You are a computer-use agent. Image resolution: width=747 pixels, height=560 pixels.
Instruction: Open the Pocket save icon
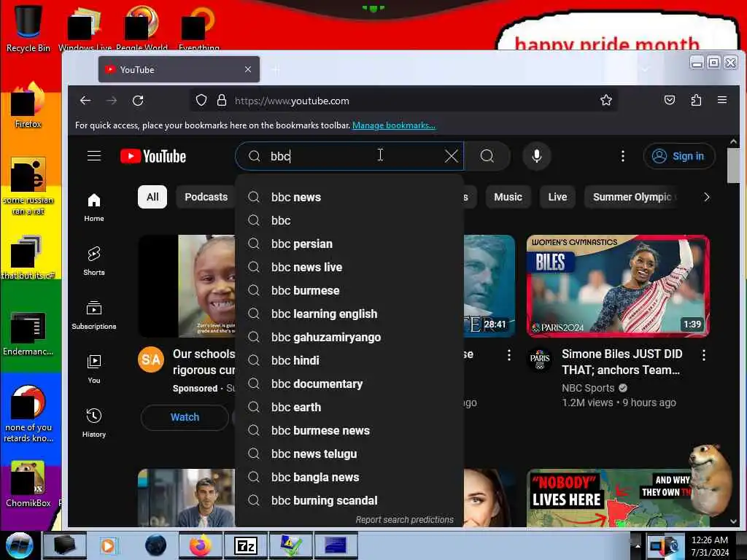(x=670, y=100)
